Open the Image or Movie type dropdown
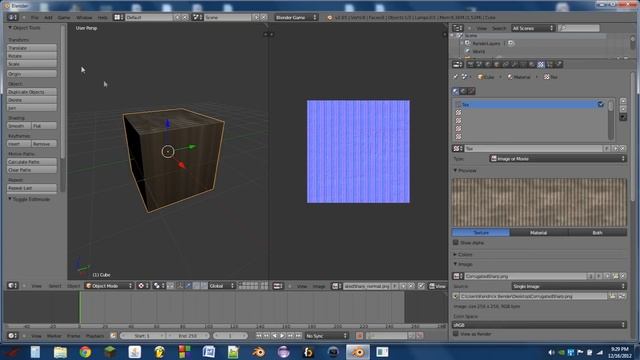The image size is (640, 360). coord(558,159)
